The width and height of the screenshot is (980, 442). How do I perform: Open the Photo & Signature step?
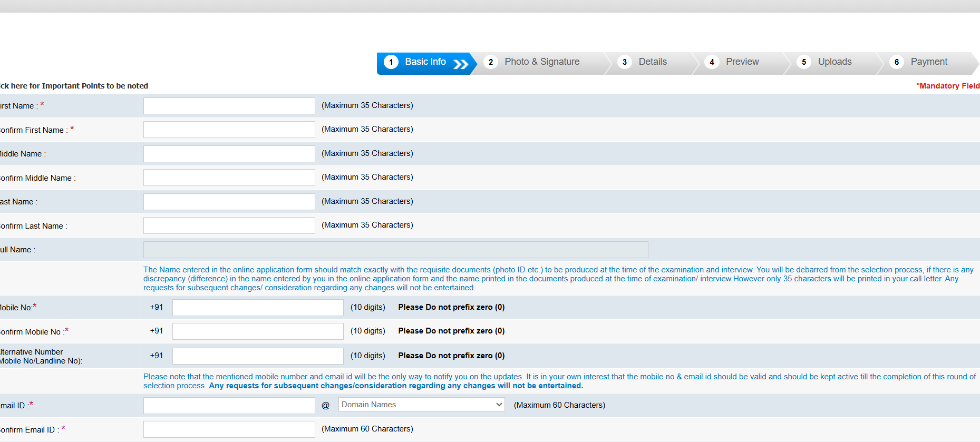pos(542,63)
